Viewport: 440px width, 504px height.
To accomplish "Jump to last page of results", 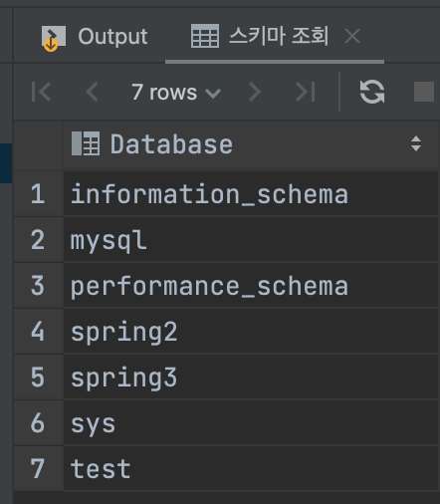I will click(306, 92).
